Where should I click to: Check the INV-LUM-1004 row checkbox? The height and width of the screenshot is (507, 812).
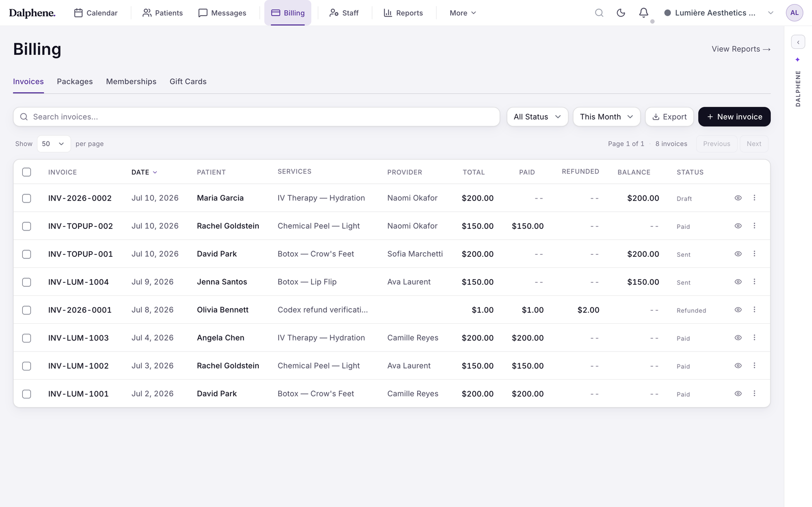[27, 282]
